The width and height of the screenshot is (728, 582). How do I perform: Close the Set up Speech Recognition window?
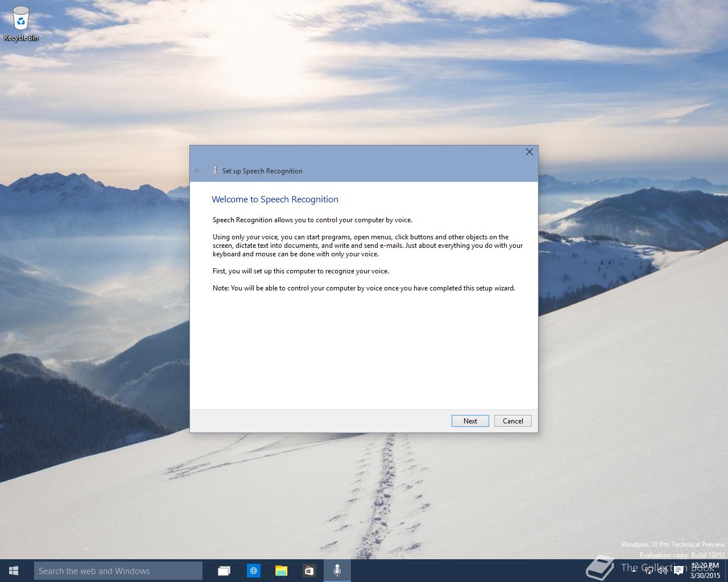(530, 152)
